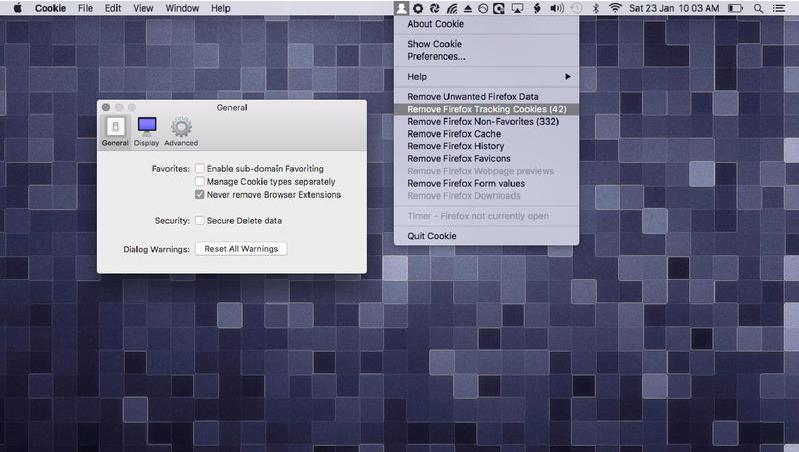
Task: Open Spotlight search magnifier icon
Action: coord(759,8)
